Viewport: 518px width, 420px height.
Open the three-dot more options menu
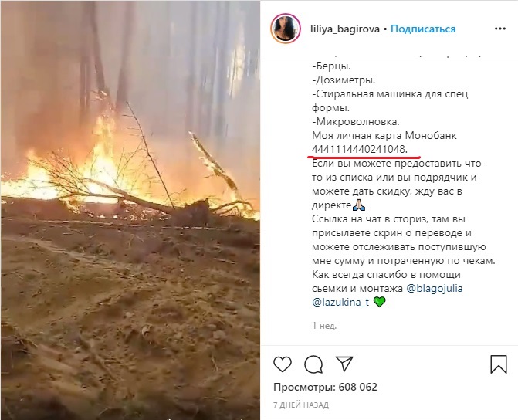(500, 29)
